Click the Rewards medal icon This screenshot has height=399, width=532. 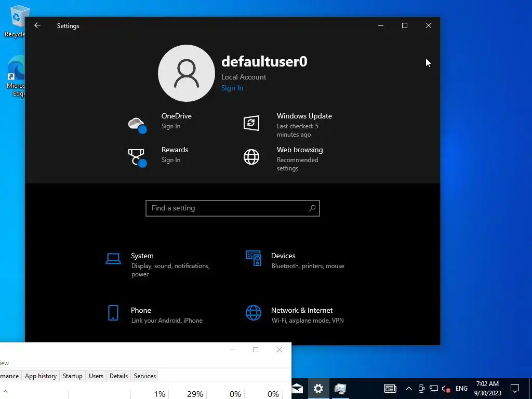coord(137,158)
